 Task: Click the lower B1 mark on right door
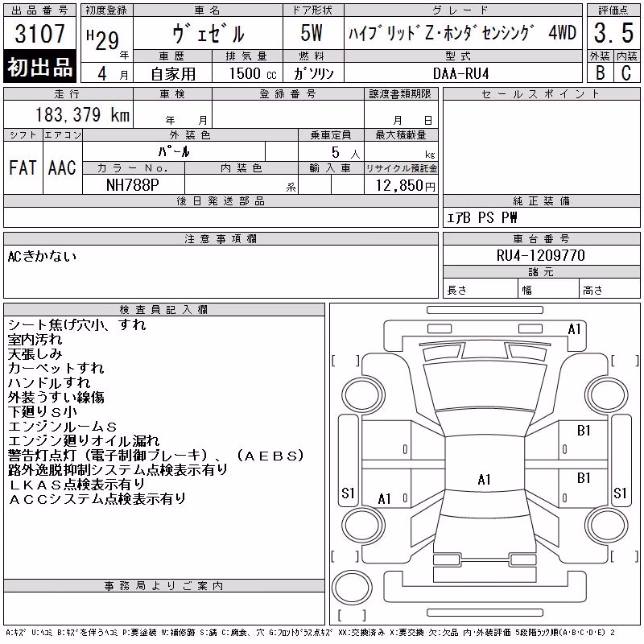pyautogui.click(x=584, y=478)
